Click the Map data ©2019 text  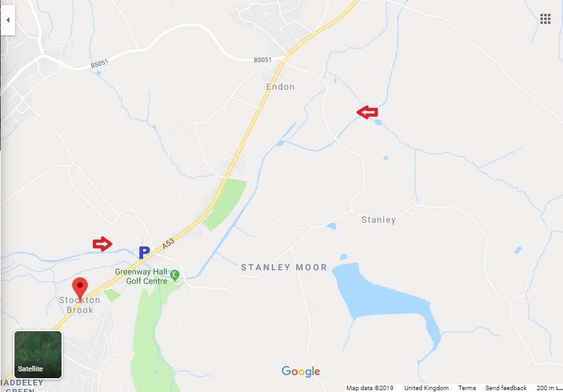pyautogui.click(x=370, y=388)
